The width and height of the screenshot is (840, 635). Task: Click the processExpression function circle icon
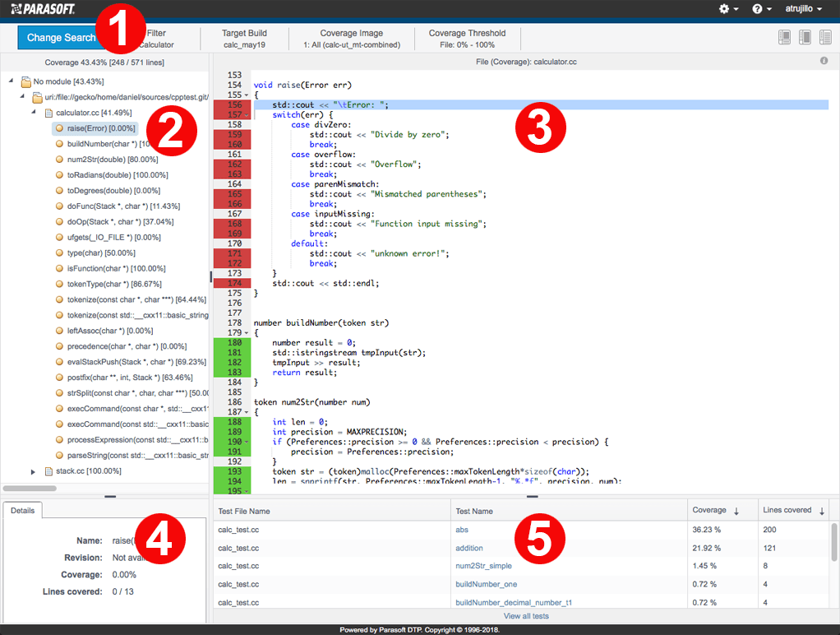click(x=59, y=439)
